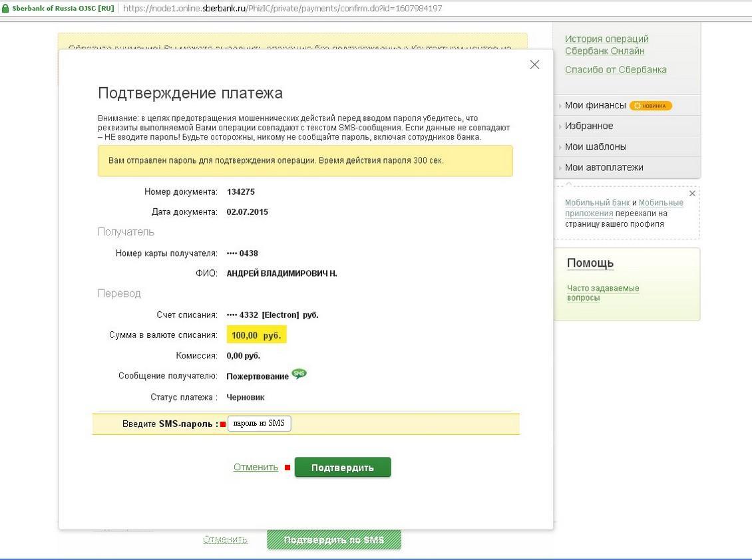Close the payment confirmation dialog
Viewport: 752px width, 560px height.
(534, 65)
